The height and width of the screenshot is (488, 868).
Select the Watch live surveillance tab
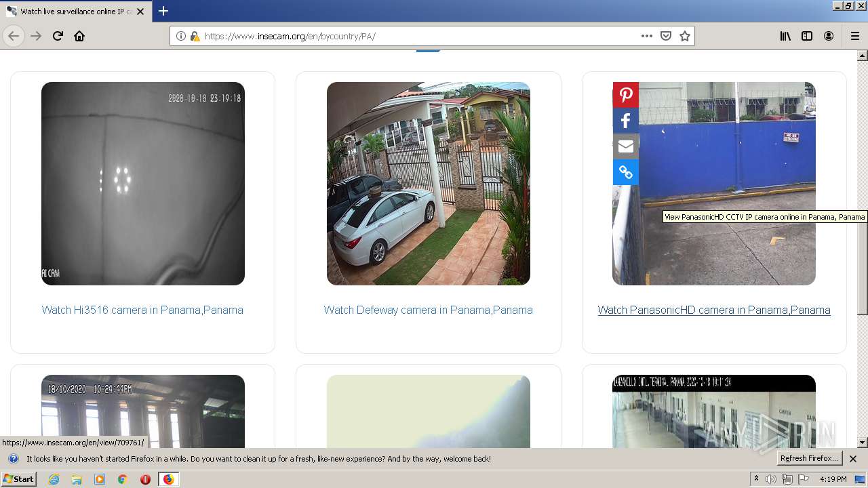coord(76,12)
